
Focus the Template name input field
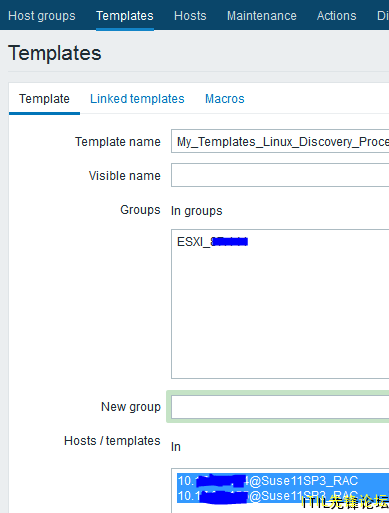pos(280,141)
